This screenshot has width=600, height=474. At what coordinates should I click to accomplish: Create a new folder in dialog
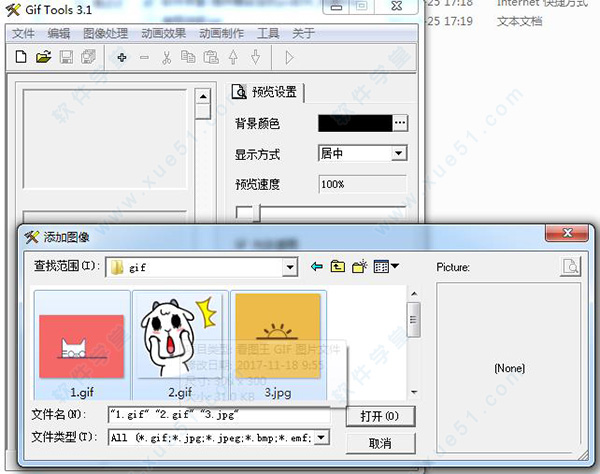tap(360, 267)
